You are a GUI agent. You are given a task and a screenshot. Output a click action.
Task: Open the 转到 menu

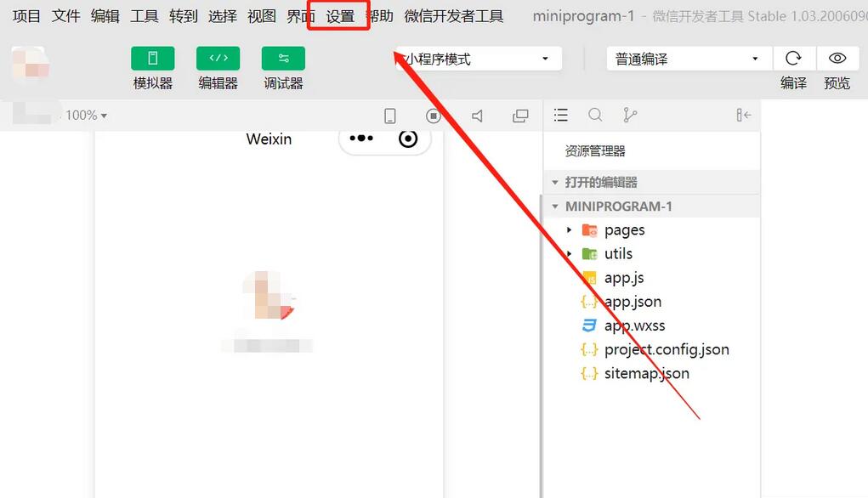[x=184, y=16]
